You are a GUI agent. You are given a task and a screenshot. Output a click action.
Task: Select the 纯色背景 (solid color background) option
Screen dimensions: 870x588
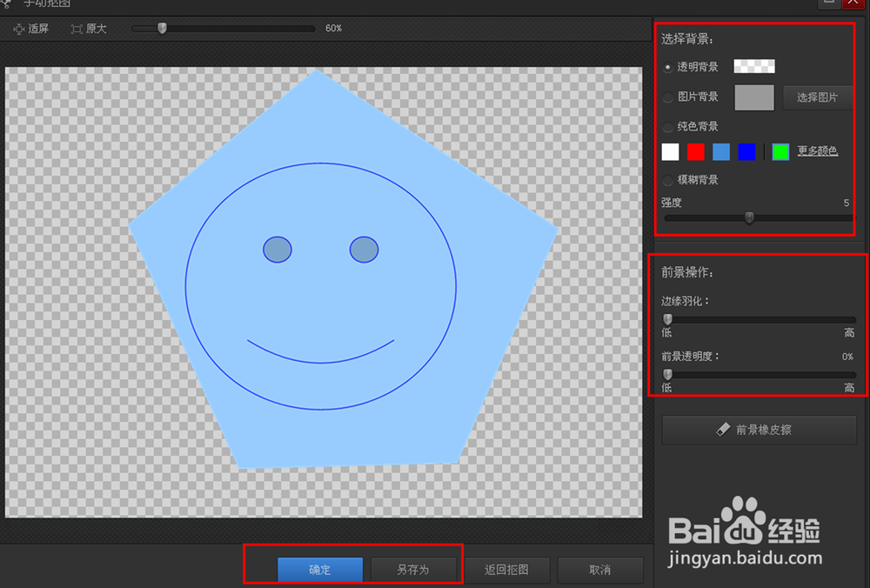[x=667, y=126]
